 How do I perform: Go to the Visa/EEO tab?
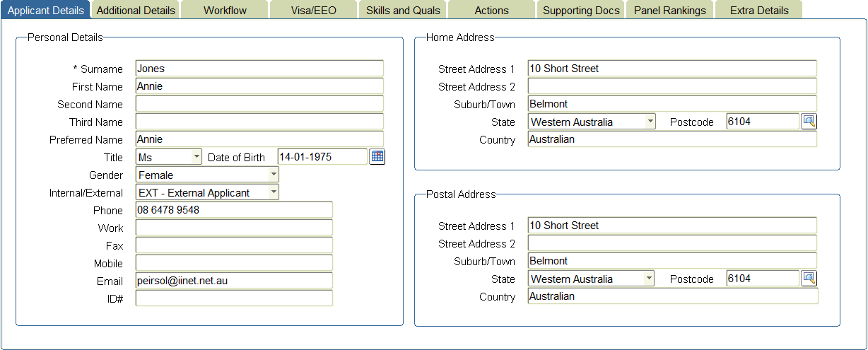pos(314,10)
